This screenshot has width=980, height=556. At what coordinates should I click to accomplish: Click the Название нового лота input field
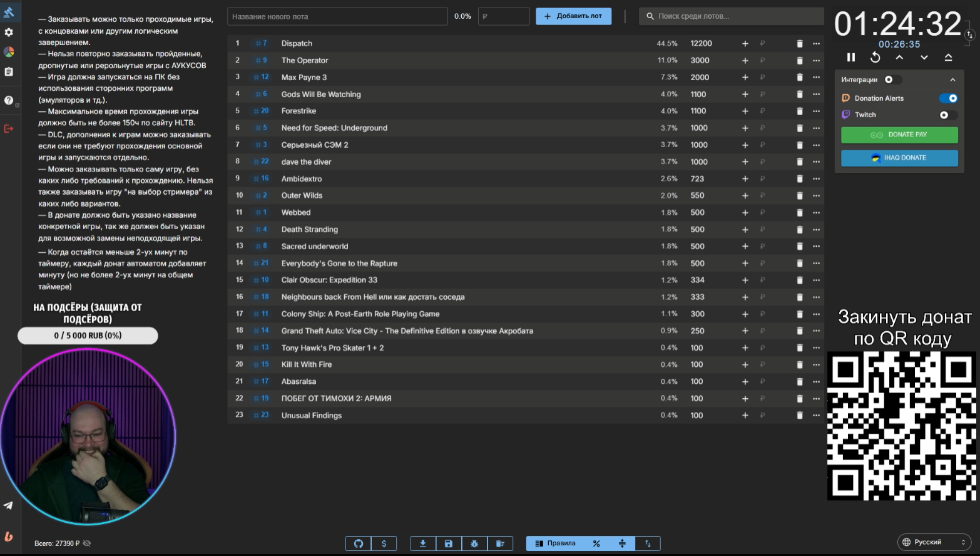click(x=337, y=16)
